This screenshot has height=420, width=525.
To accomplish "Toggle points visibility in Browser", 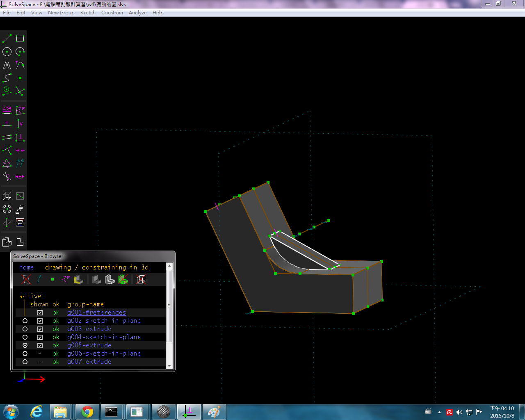I will [52, 279].
